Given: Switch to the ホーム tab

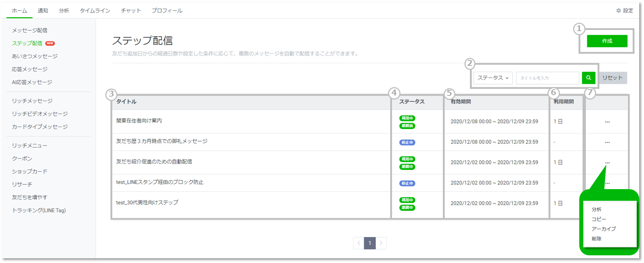Looking at the screenshot, I should coord(19,11).
